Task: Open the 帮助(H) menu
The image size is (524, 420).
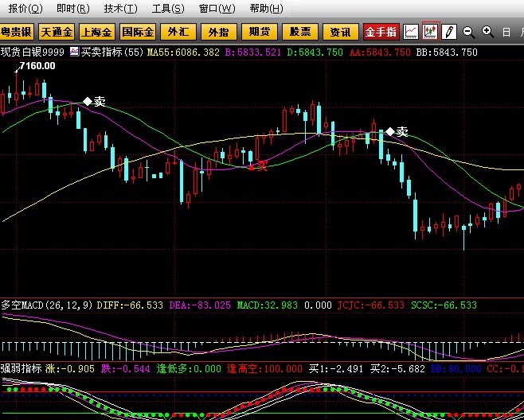Action: coord(264,9)
